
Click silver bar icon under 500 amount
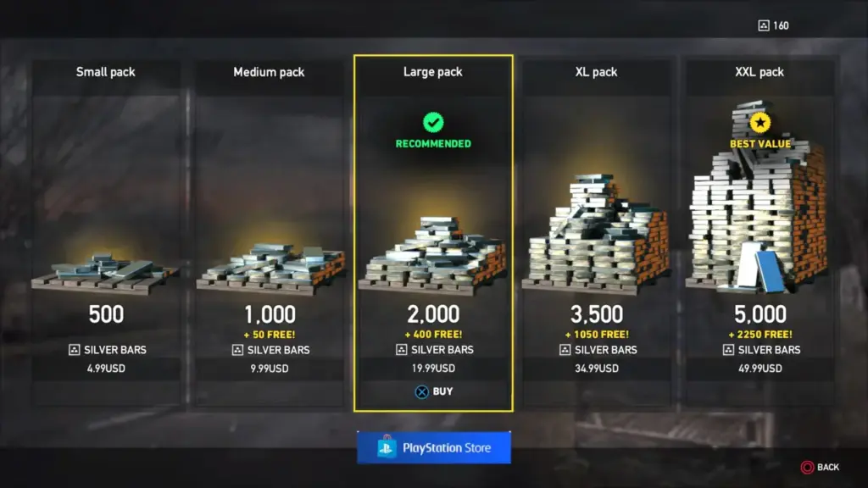[75, 350]
